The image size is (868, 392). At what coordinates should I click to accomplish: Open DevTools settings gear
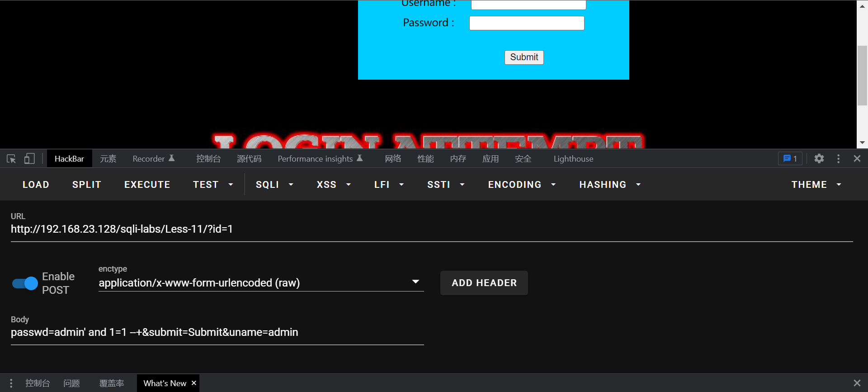[819, 159]
